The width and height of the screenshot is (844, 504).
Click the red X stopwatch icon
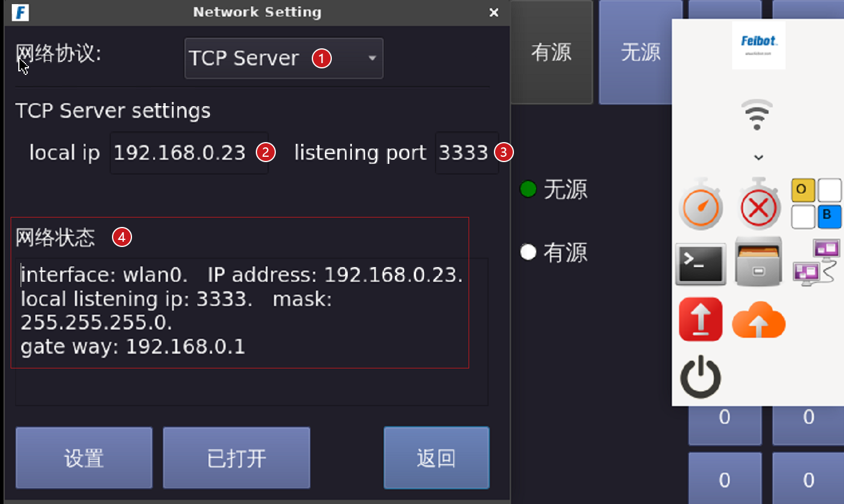tap(759, 205)
